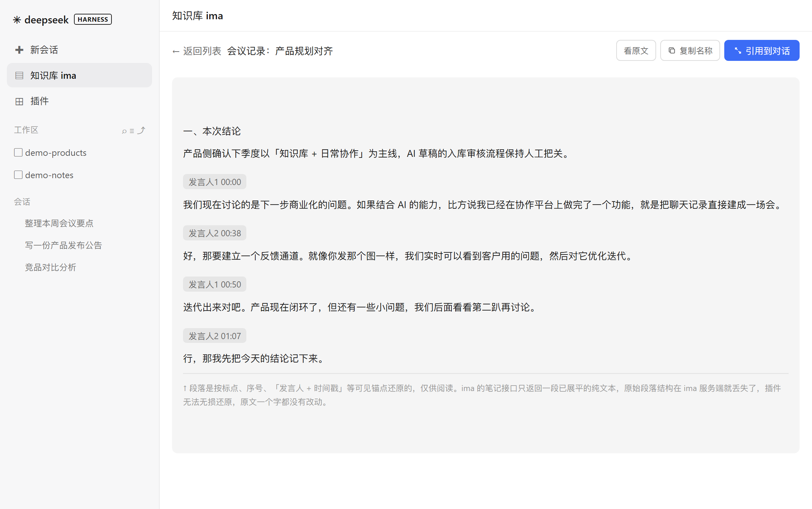Open the 插件 sidebar entry
Viewport: 812px width, 509px height.
(x=79, y=101)
